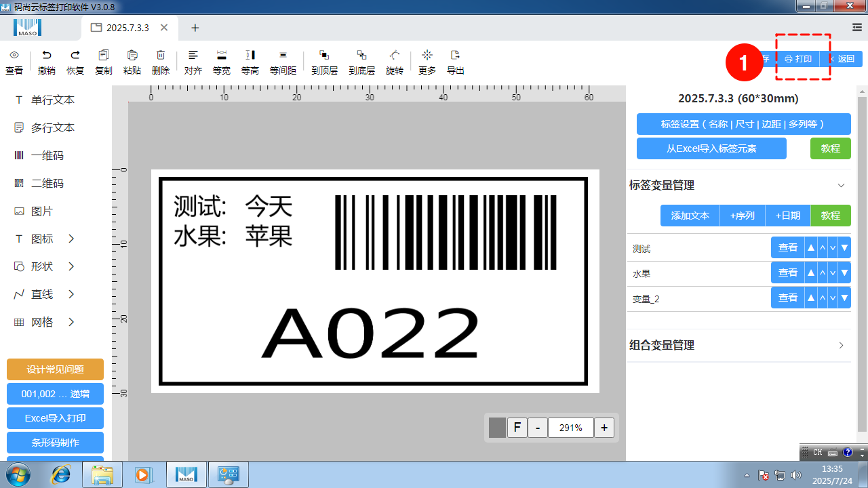Click the gray color swatch by zoom
Screen dimensions: 868x488
point(497,428)
